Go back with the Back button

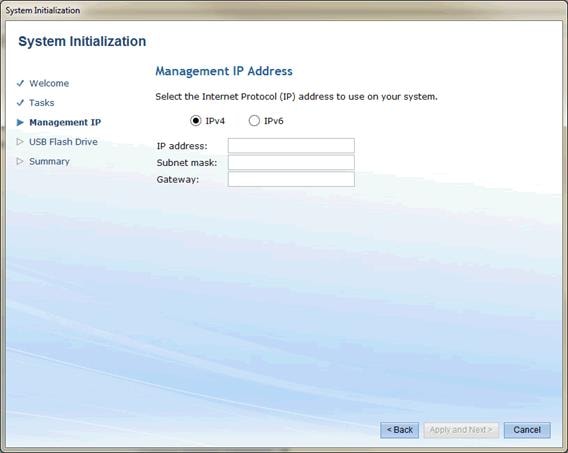click(x=400, y=430)
